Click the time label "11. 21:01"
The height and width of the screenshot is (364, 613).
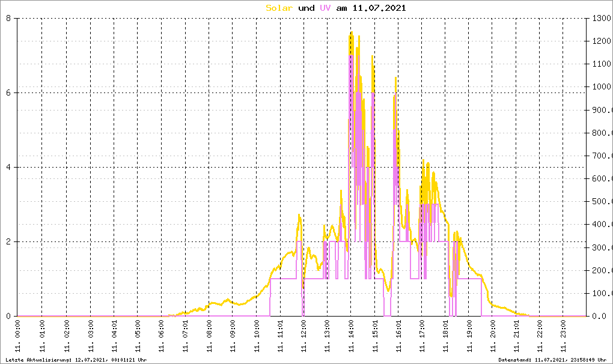516,336
